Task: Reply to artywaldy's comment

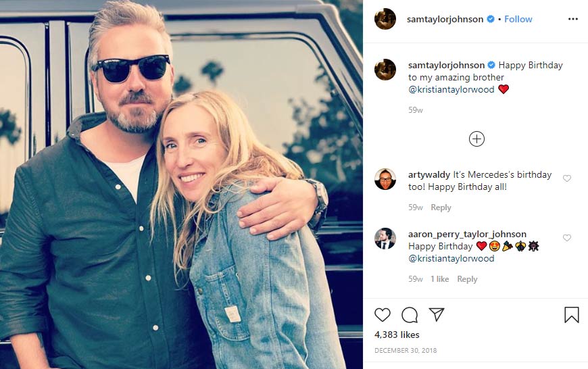Action: (x=441, y=207)
